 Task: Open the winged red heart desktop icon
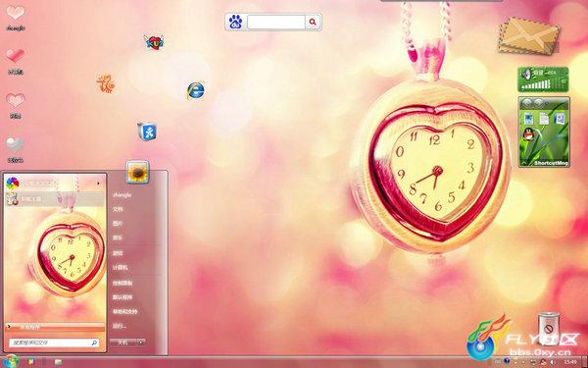coord(154,42)
